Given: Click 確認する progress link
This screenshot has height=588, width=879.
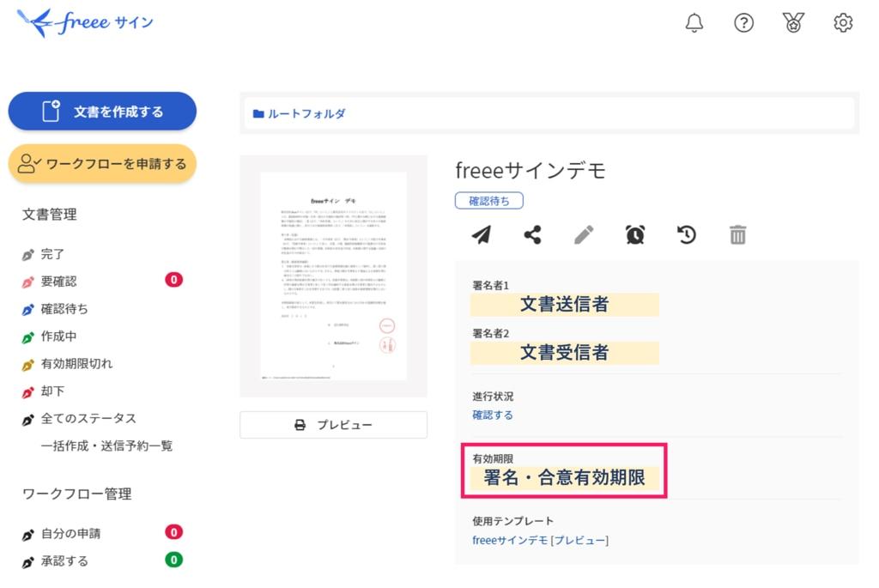Looking at the screenshot, I should pyautogui.click(x=493, y=415).
